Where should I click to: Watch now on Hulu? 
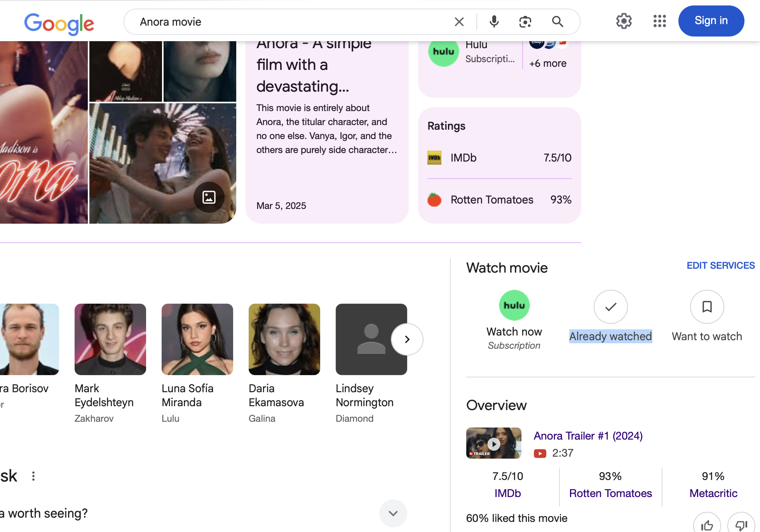tap(514, 320)
